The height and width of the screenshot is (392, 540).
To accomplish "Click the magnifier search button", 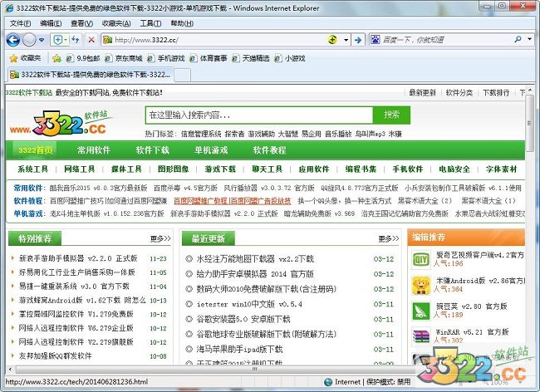I will (x=518, y=40).
